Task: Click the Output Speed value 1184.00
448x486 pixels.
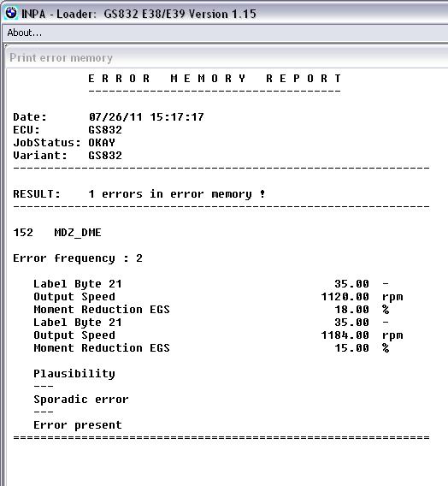Action: (345, 335)
